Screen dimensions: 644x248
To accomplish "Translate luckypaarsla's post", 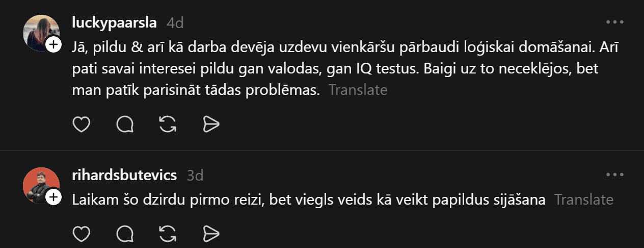I will coord(358,90).
